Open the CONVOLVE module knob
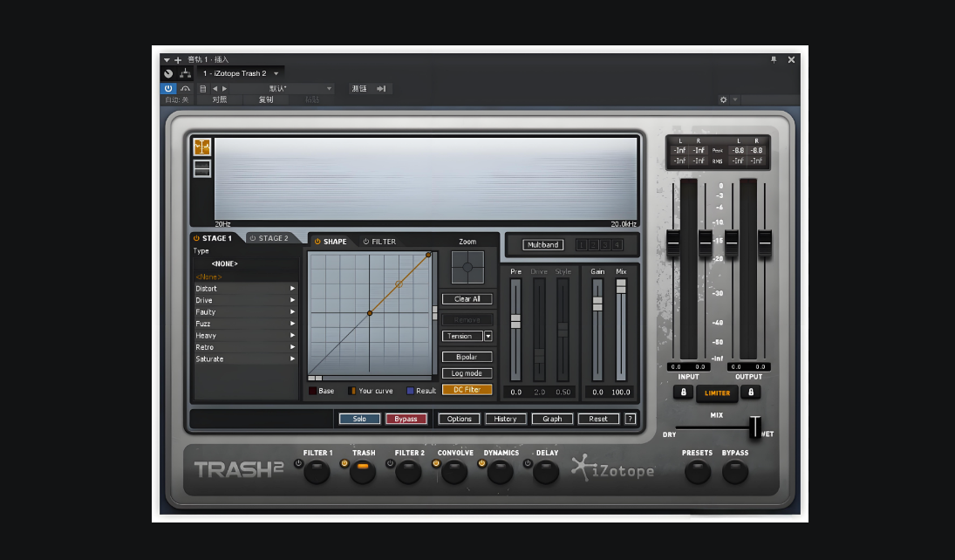The height and width of the screenshot is (560, 955). pos(454,472)
